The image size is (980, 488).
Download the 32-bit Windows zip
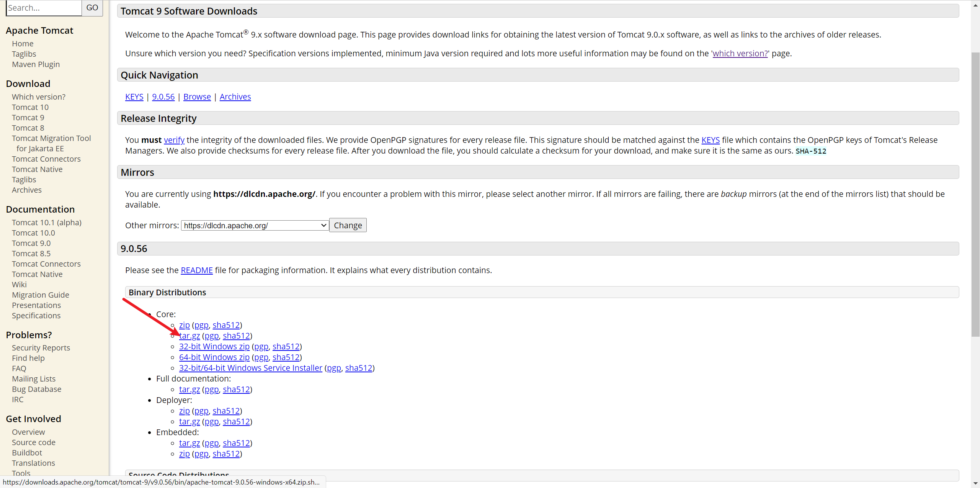(x=214, y=347)
